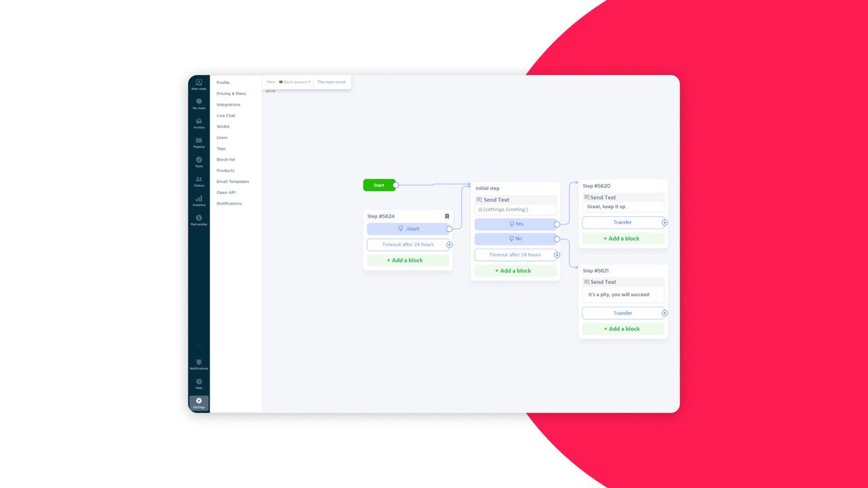Click plus connector on Step #5624 Timeout
Viewport: 868px width, 488px height.
450,245
